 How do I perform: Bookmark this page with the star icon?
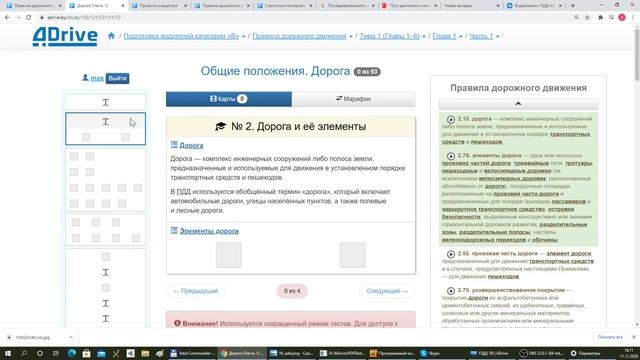pyautogui.click(x=587, y=17)
